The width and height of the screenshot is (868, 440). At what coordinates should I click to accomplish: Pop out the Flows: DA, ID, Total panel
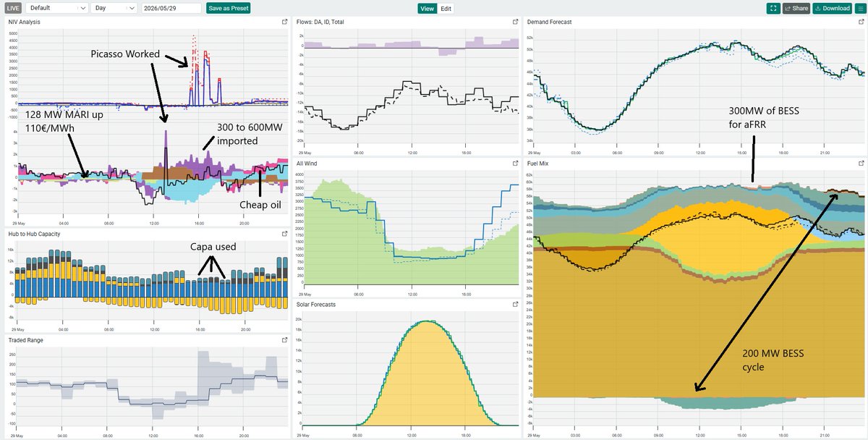pyautogui.click(x=515, y=22)
